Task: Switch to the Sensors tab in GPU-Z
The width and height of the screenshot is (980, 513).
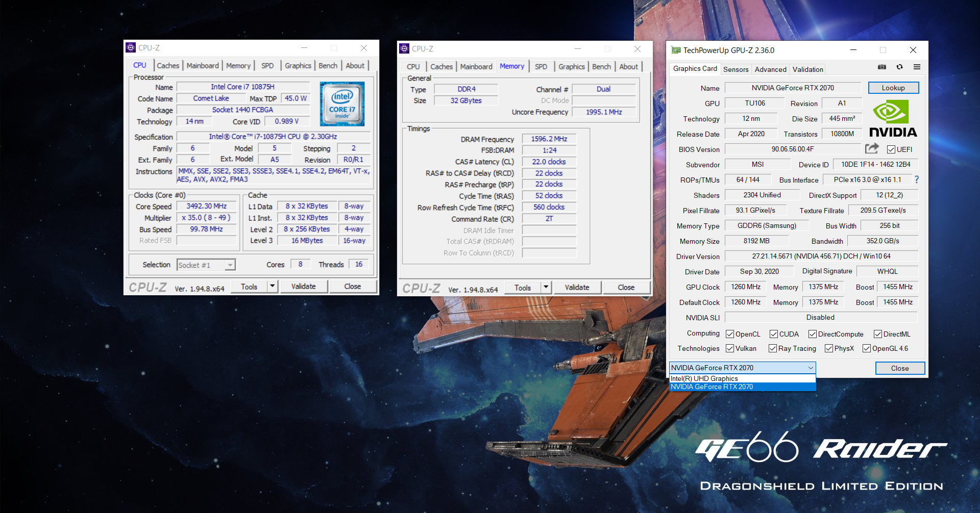Action: (x=736, y=69)
